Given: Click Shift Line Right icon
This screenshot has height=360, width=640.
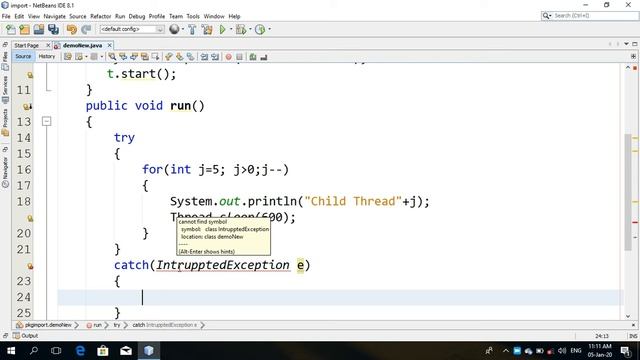Looking at the screenshot, I should point(215,57).
